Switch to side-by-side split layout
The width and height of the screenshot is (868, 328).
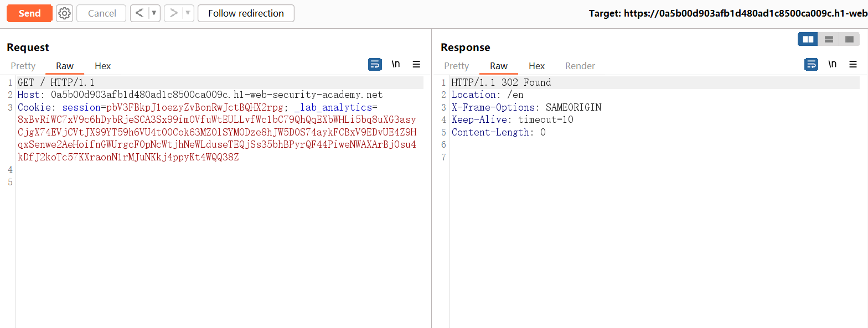pyautogui.click(x=808, y=39)
